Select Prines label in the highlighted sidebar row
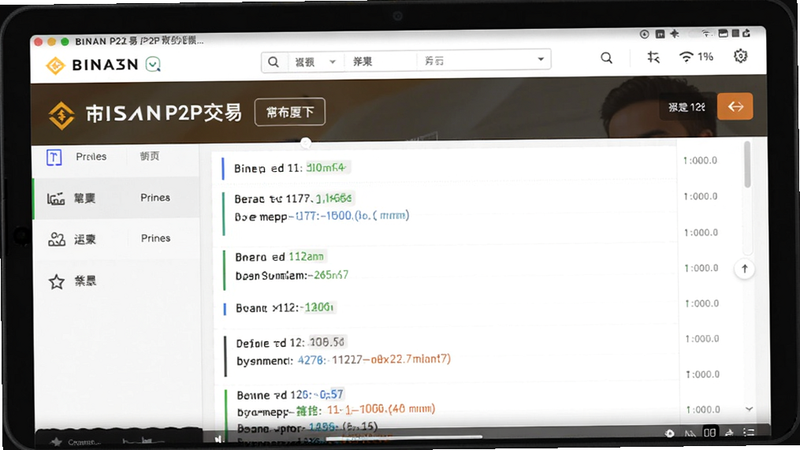800x450 pixels. (x=155, y=197)
